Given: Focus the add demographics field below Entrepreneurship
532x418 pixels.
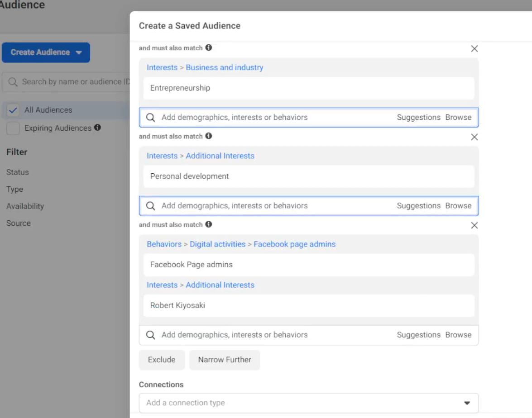Looking at the screenshot, I should tap(309, 118).
